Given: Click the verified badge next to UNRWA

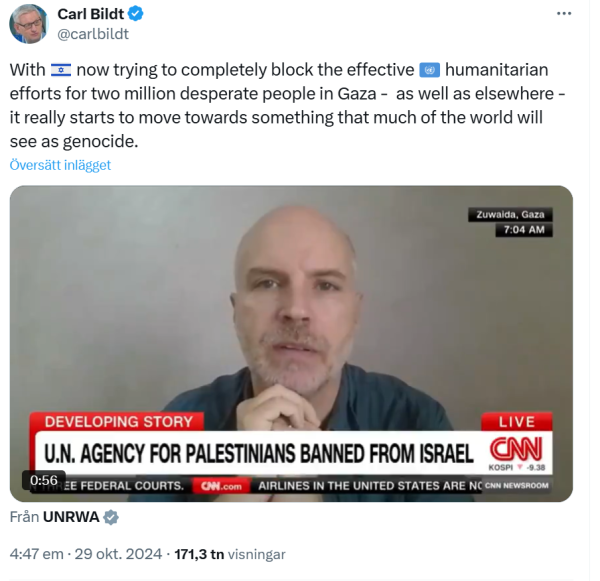Looking at the screenshot, I should [111, 517].
